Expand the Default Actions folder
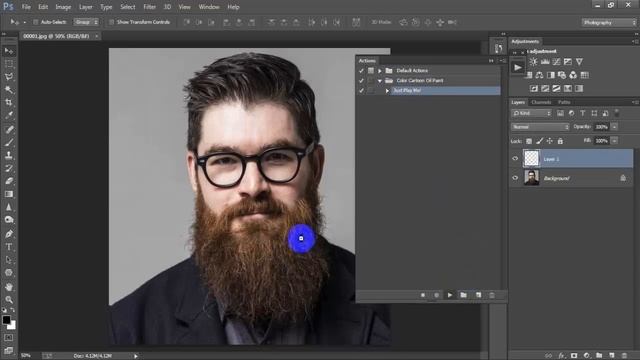The image size is (640, 360). pyautogui.click(x=380, y=71)
